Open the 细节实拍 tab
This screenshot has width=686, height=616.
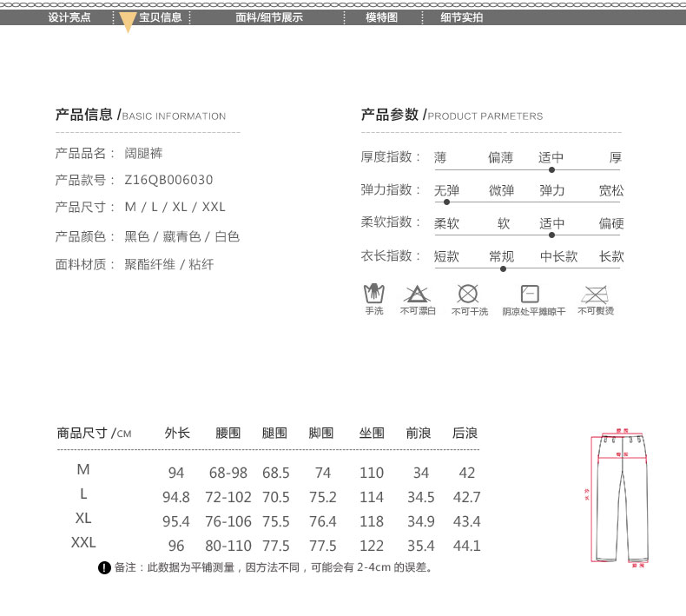(462, 17)
